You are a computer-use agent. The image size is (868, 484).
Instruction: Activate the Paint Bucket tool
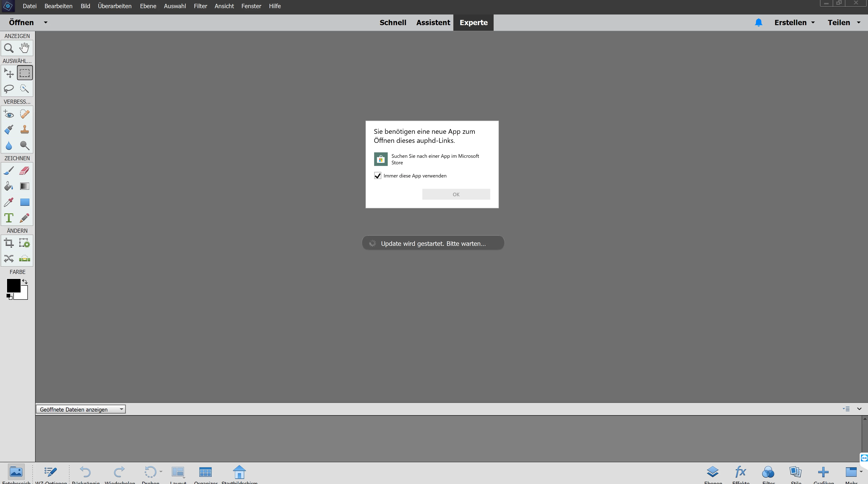click(x=9, y=186)
